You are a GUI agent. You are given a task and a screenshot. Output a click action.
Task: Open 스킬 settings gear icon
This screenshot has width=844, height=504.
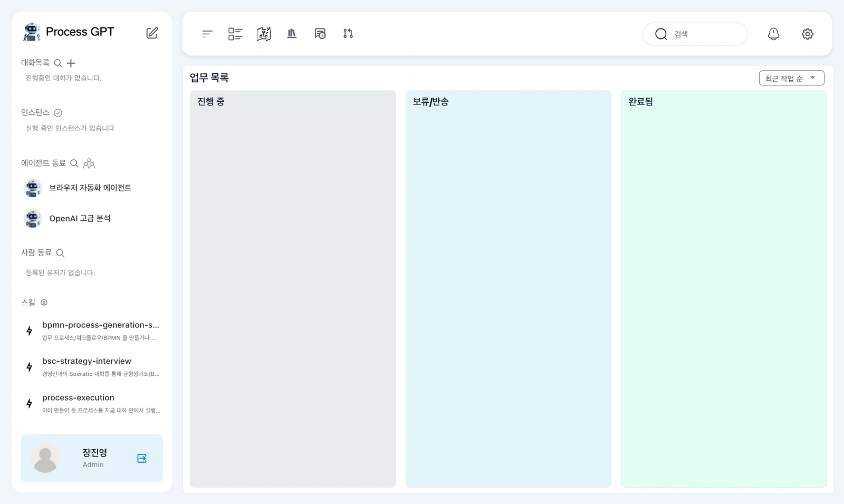[x=44, y=303]
